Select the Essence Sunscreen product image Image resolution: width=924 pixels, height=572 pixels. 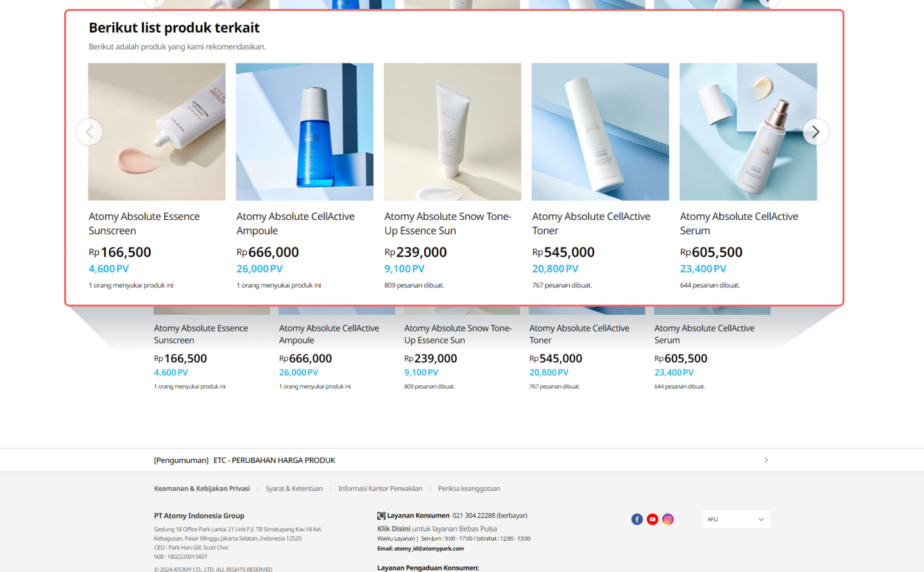click(x=157, y=131)
